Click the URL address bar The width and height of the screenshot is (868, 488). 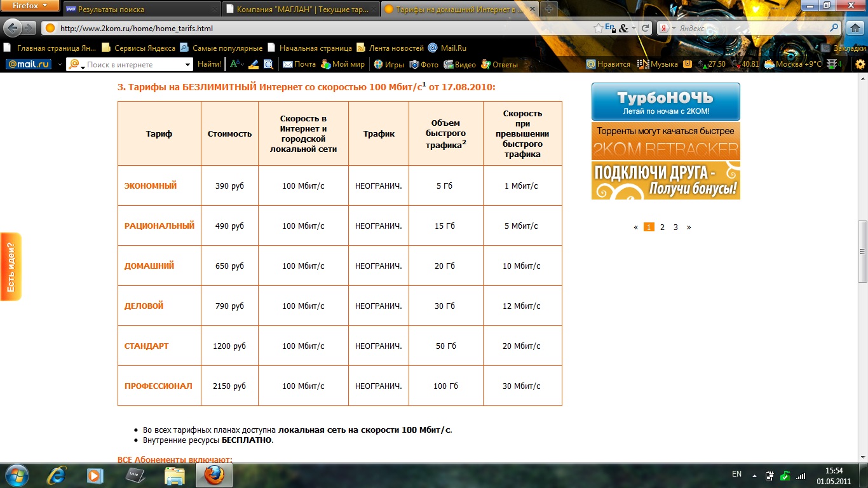pyautogui.click(x=318, y=29)
